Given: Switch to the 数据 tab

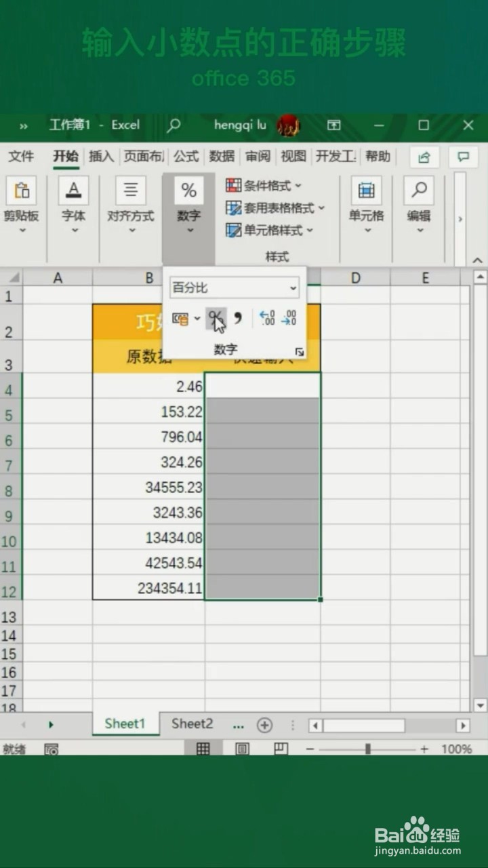Looking at the screenshot, I should tap(222, 157).
